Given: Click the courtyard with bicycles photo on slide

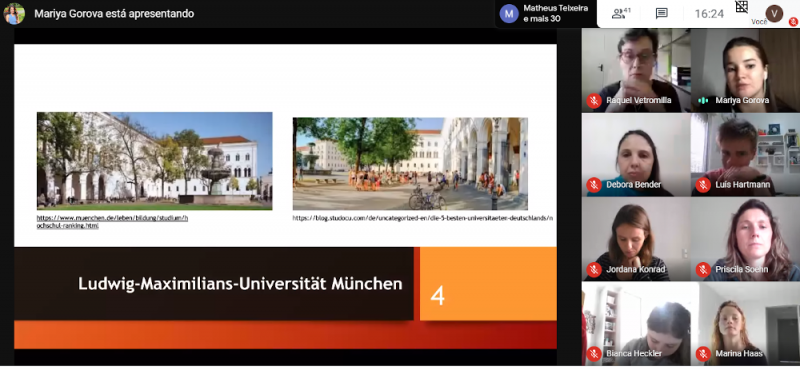Looking at the screenshot, I should click(410, 164).
